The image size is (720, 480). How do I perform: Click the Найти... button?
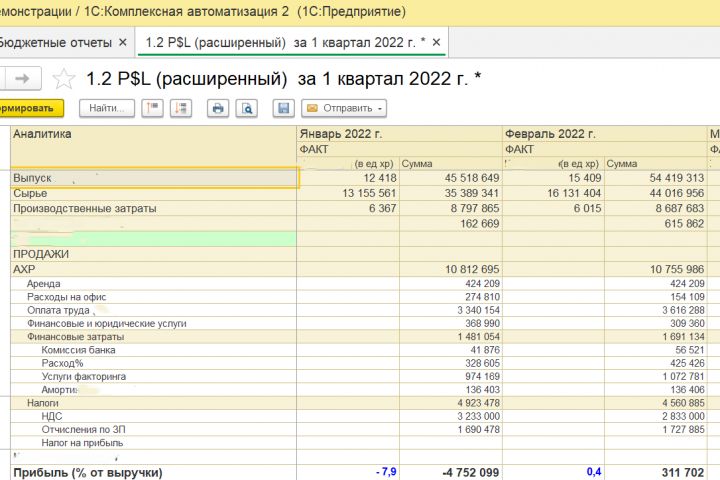pos(107,108)
